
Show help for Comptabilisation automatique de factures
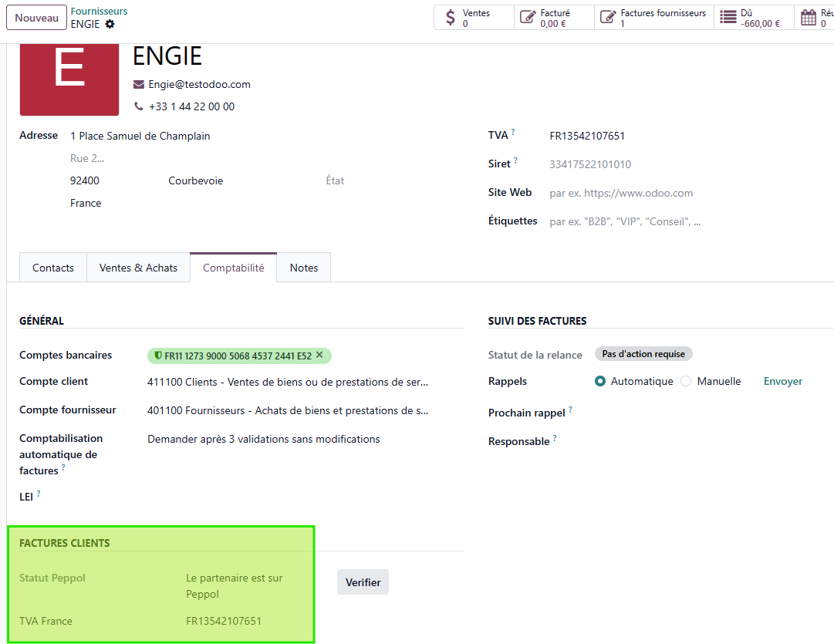point(63,467)
